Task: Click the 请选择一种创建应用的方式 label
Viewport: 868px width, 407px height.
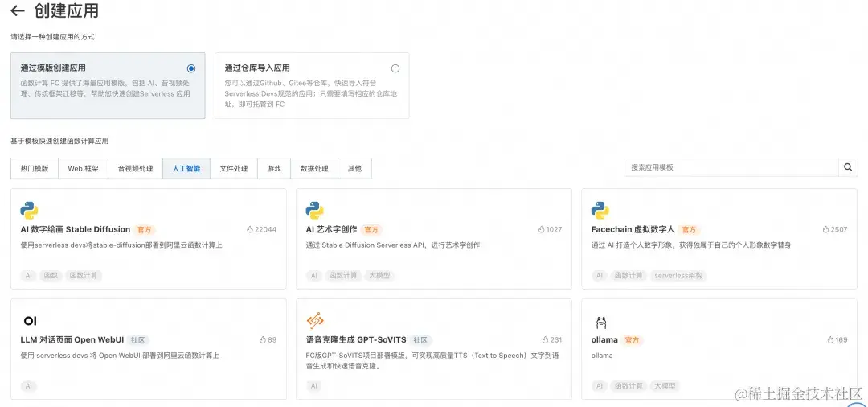Action: pos(52,36)
